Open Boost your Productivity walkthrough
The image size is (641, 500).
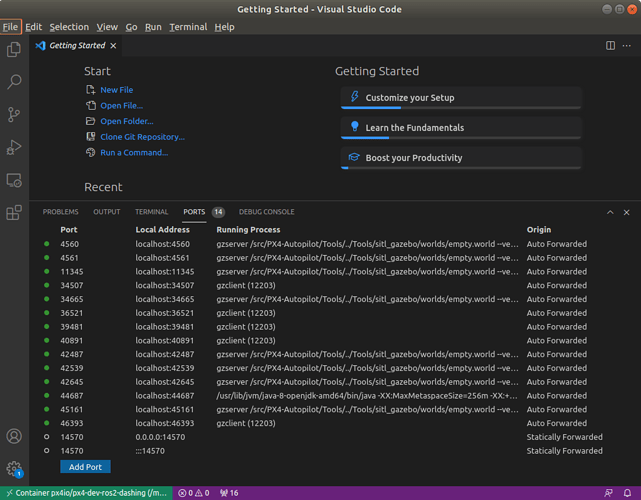click(461, 158)
